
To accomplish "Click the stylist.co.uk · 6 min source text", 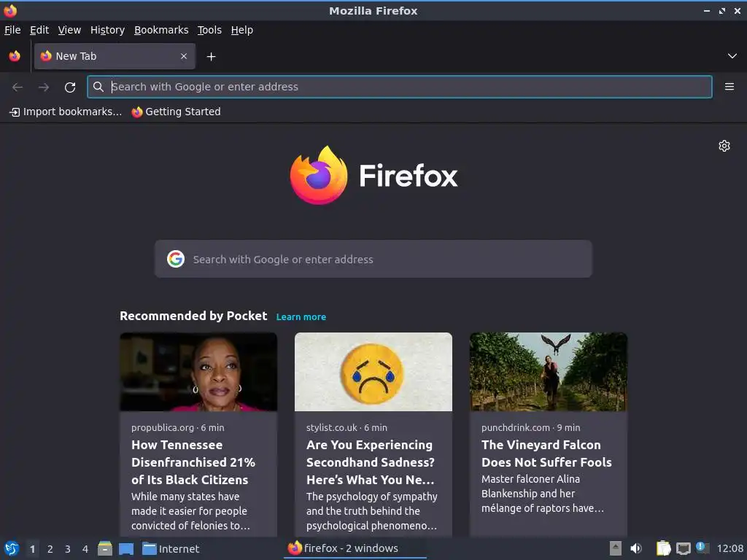I will pyautogui.click(x=347, y=427).
